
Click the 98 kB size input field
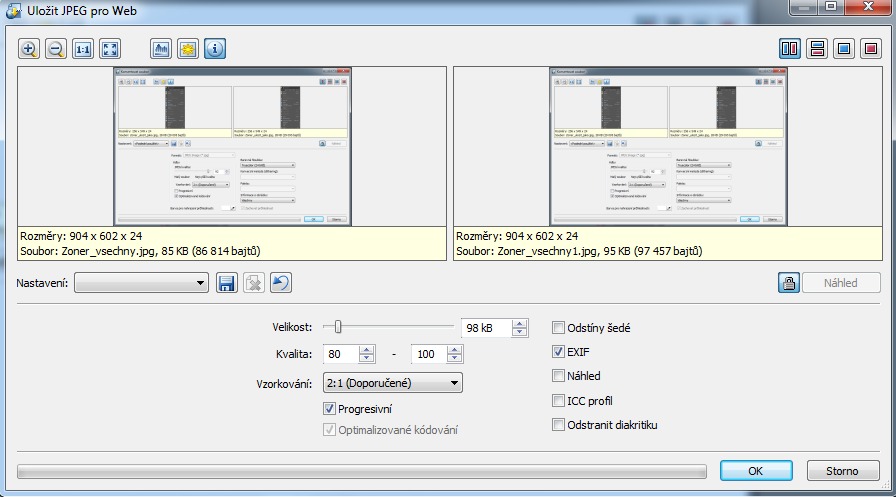coord(485,328)
